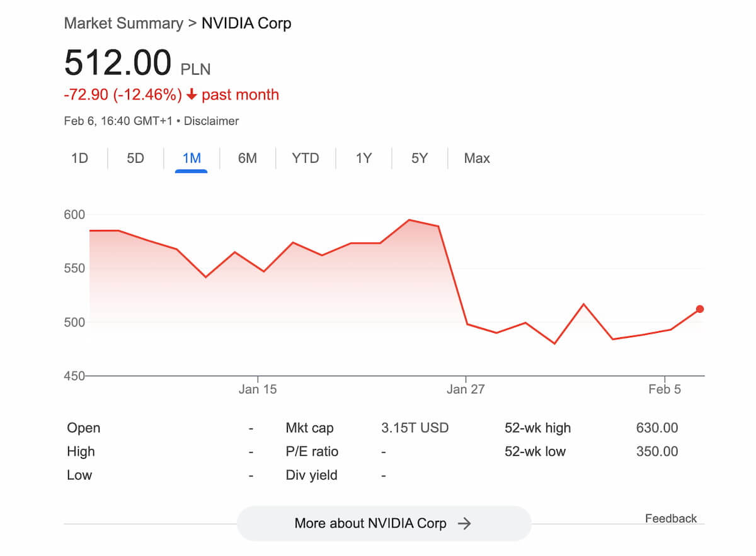The height and width of the screenshot is (556, 756).
Task: Click the Jan 27 axis label
Action: tap(466, 389)
